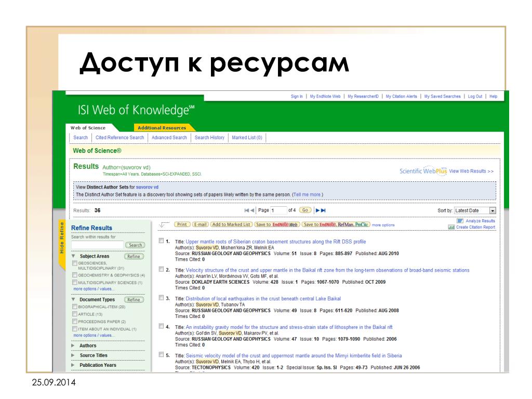Collapse the Subject Areas section
This screenshot has height=399, width=532.
(x=73, y=256)
